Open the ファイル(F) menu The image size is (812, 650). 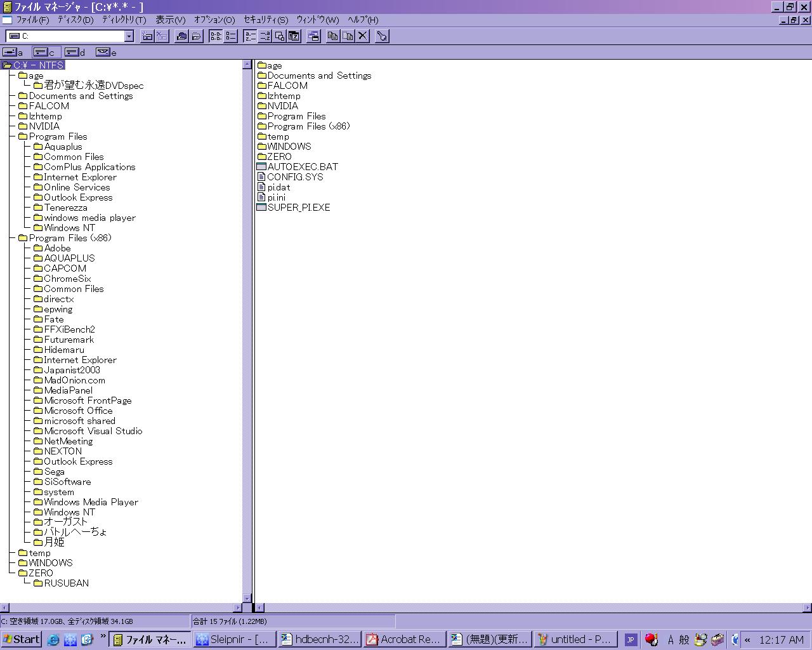tap(32, 20)
